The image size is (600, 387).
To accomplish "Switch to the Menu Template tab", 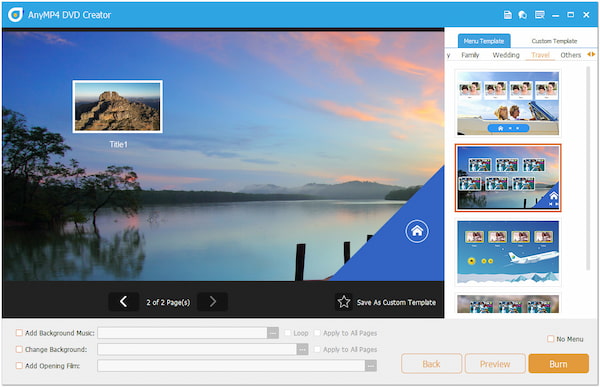I will 484,41.
